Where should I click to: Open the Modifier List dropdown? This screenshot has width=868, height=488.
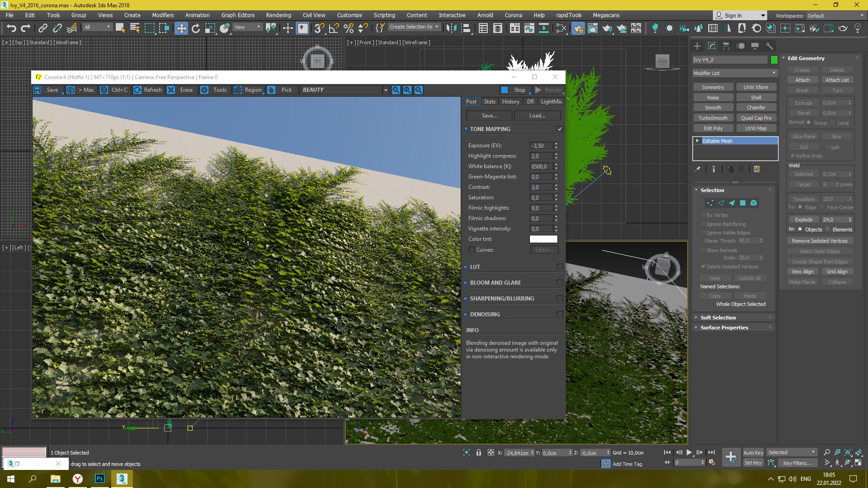coord(735,73)
